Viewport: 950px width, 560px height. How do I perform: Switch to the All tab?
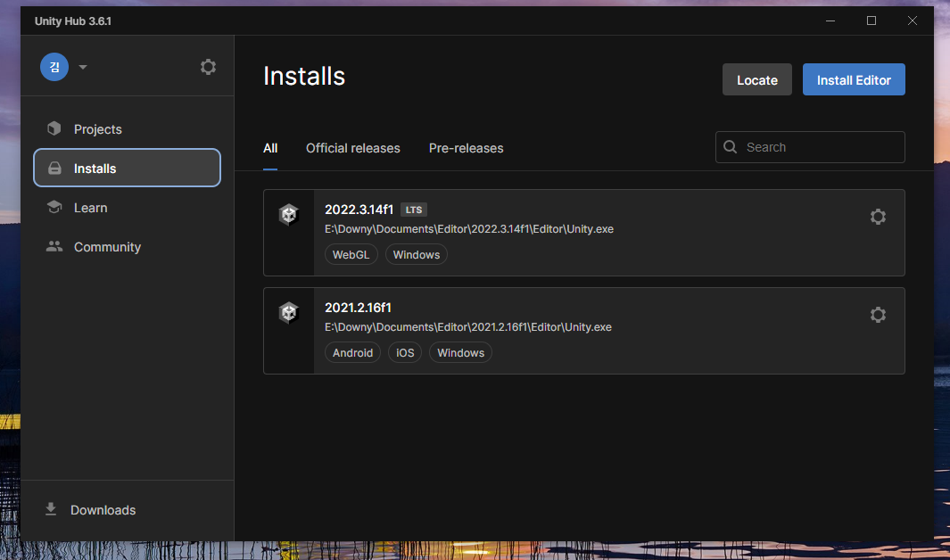pyautogui.click(x=270, y=148)
